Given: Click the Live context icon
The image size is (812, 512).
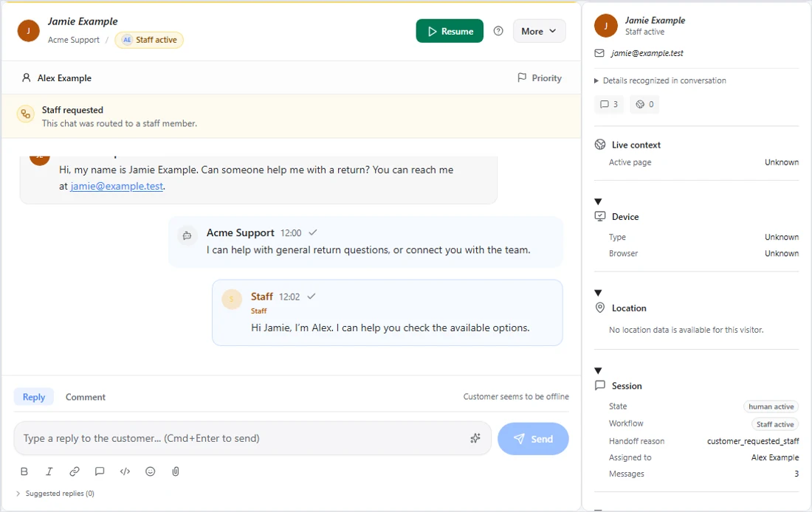Looking at the screenshot, I should point(600,145).
